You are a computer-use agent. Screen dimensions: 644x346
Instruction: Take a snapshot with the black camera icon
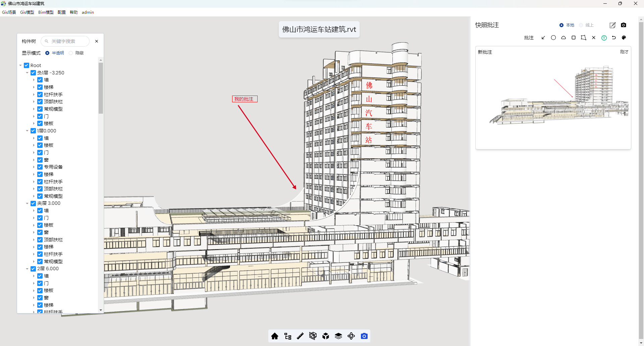(x=624, y=25)
